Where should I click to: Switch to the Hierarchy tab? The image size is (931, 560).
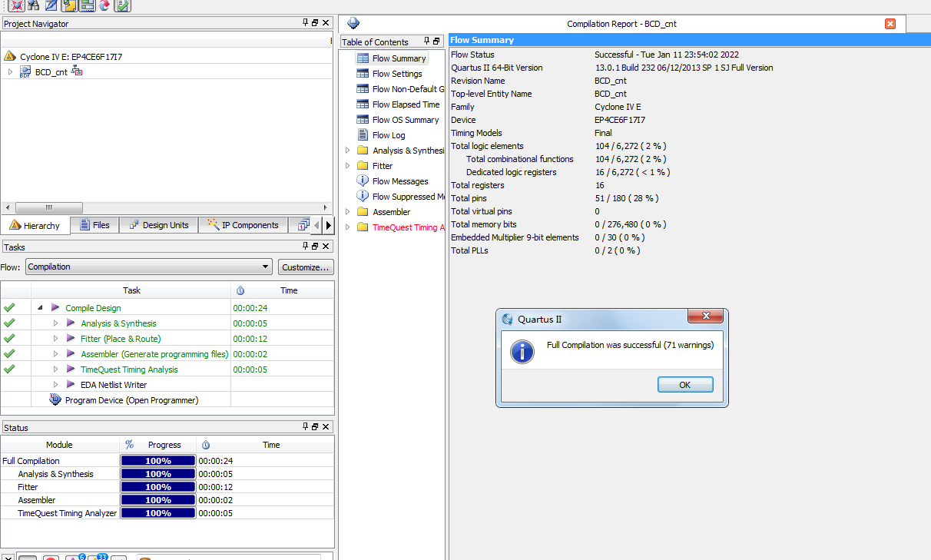(x=35, y=225)
